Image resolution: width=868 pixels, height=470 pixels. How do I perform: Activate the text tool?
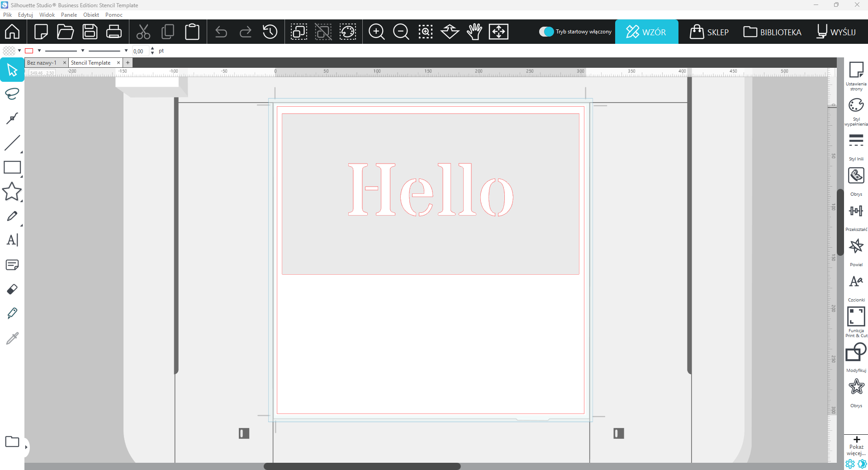[12, 240]
